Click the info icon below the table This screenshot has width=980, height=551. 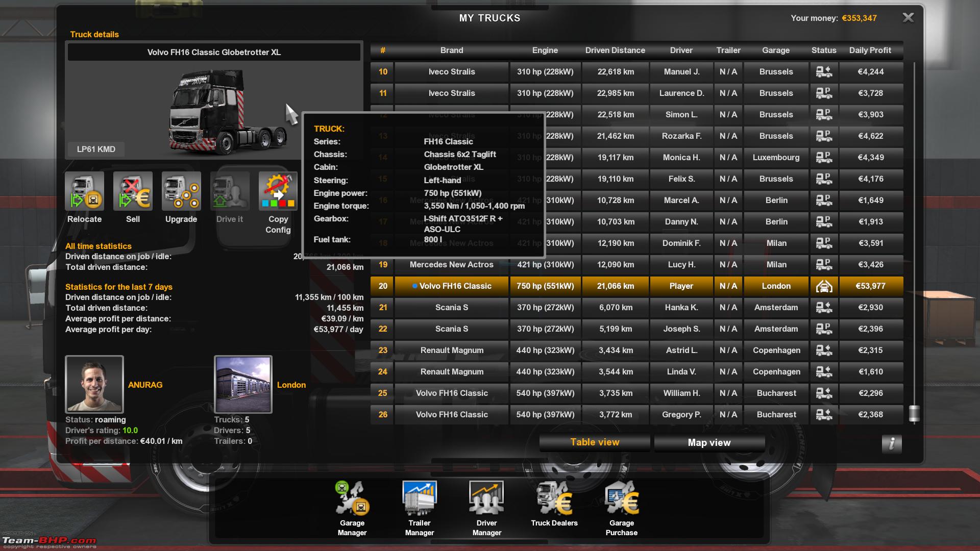(x=892, y=443)
